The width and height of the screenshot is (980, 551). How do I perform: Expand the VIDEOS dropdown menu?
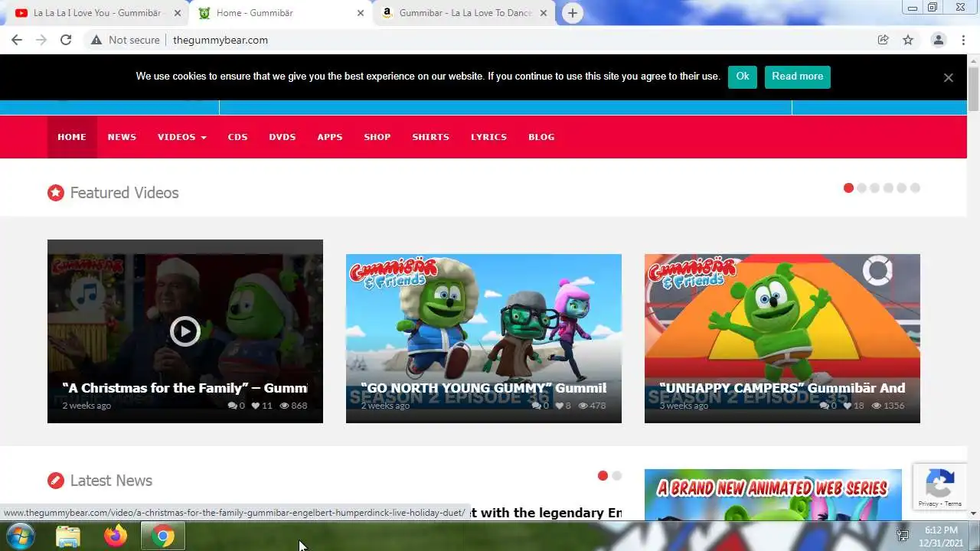(x=182, y=137)
